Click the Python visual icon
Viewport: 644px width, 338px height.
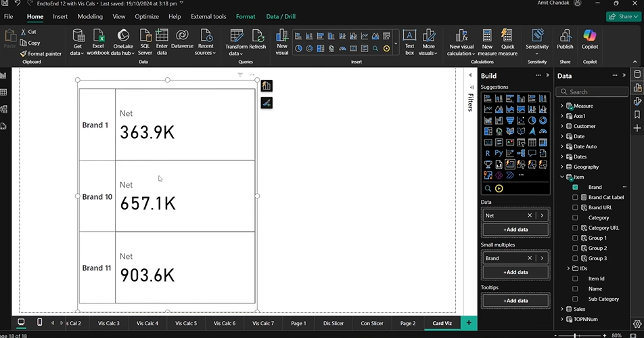click(x=499, y=153)
